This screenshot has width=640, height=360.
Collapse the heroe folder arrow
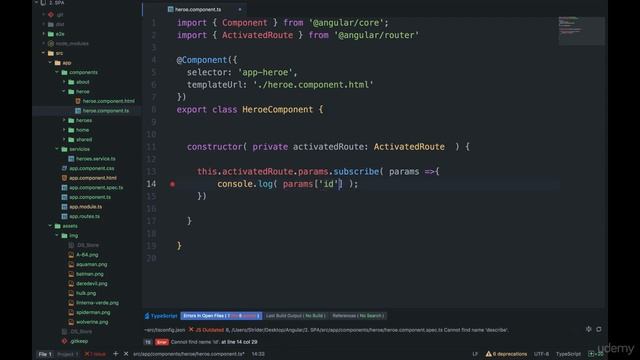point(64,91)
